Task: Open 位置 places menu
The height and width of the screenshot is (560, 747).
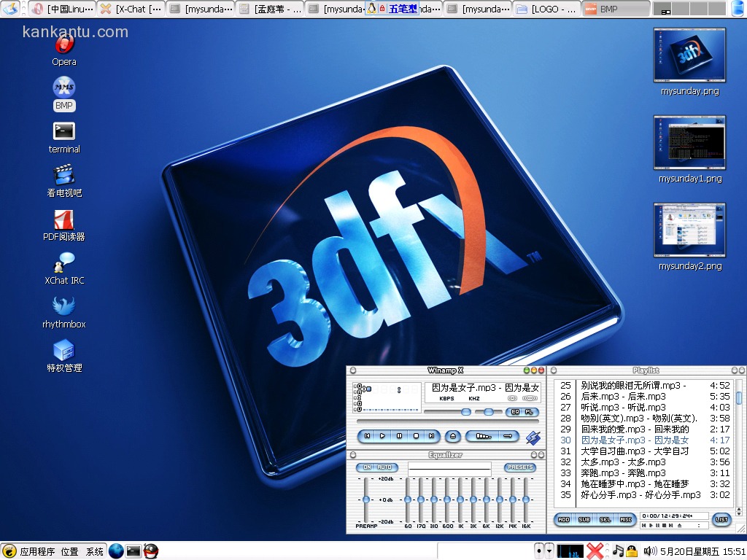Action: (x=69, y=551)
